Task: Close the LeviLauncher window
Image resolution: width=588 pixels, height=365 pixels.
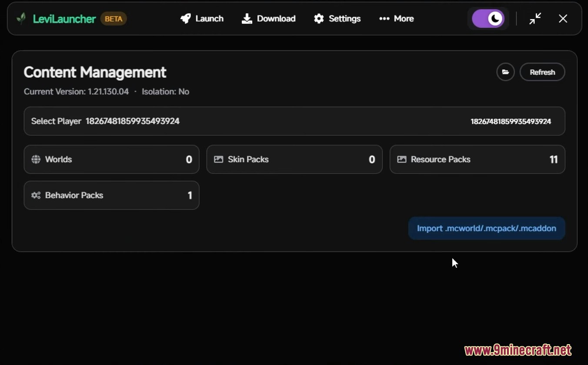Action: click(563, 19)
